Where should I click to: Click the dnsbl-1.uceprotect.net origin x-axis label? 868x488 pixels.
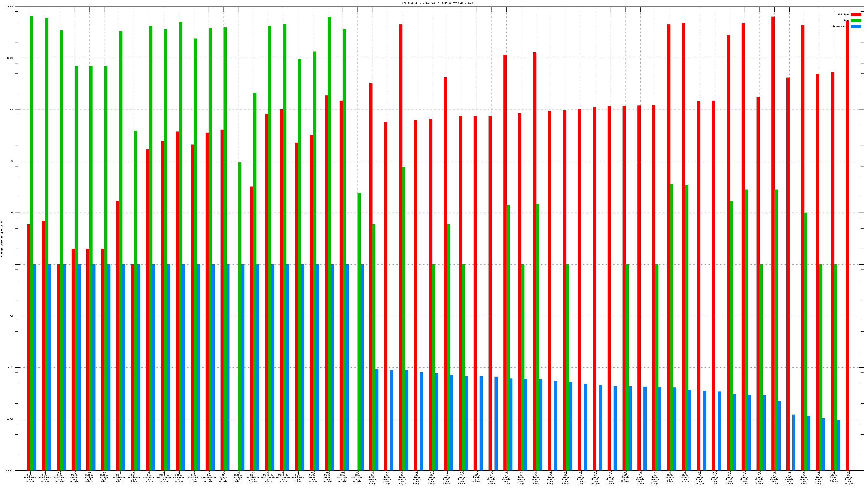pos(164,477)
